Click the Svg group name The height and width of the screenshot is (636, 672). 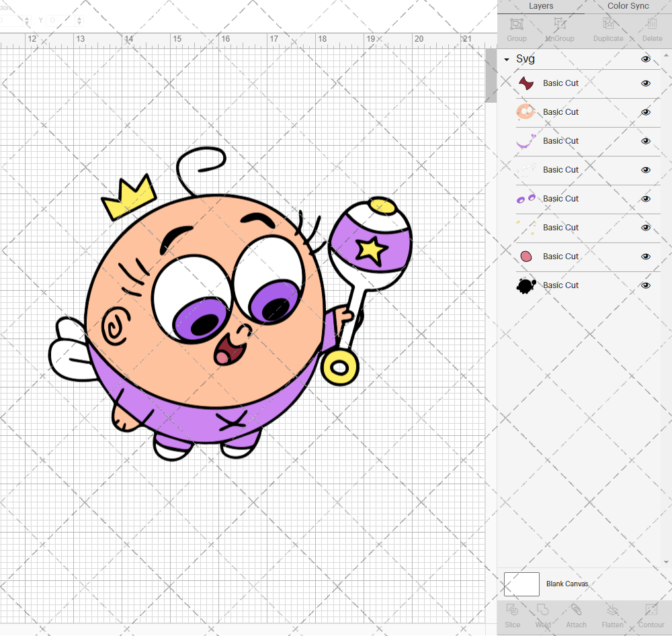tap(525, 58)
